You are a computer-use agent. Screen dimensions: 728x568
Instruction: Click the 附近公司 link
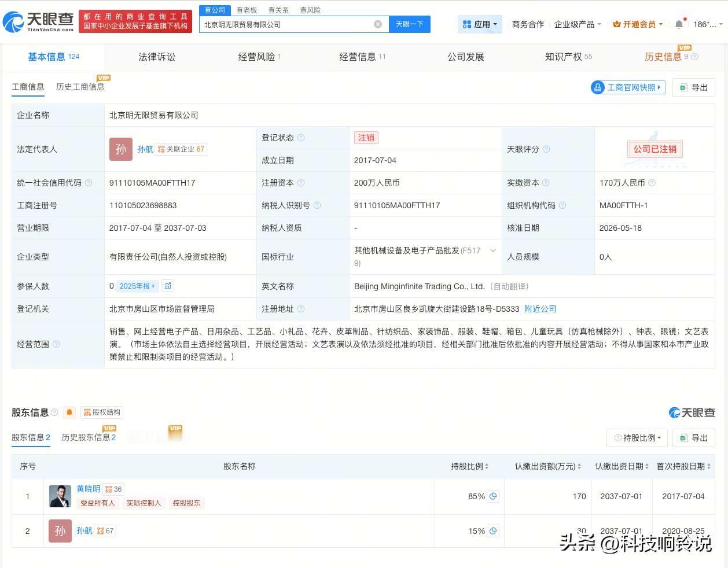coord(540,309)
